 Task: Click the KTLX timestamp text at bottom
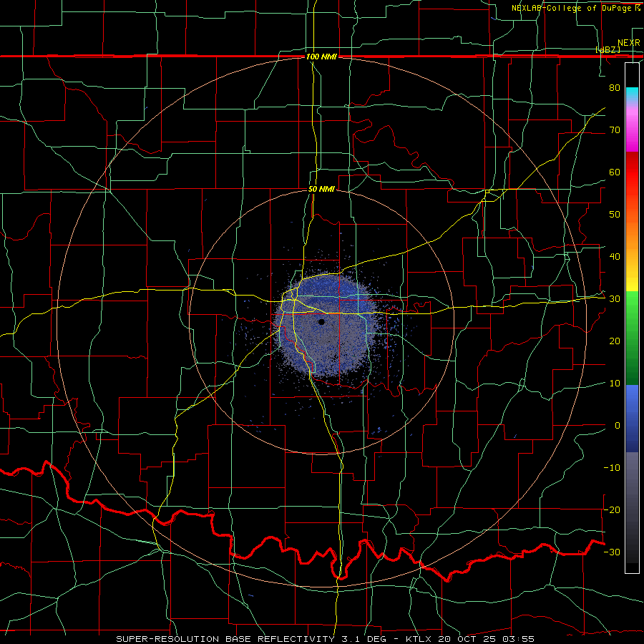470,639
